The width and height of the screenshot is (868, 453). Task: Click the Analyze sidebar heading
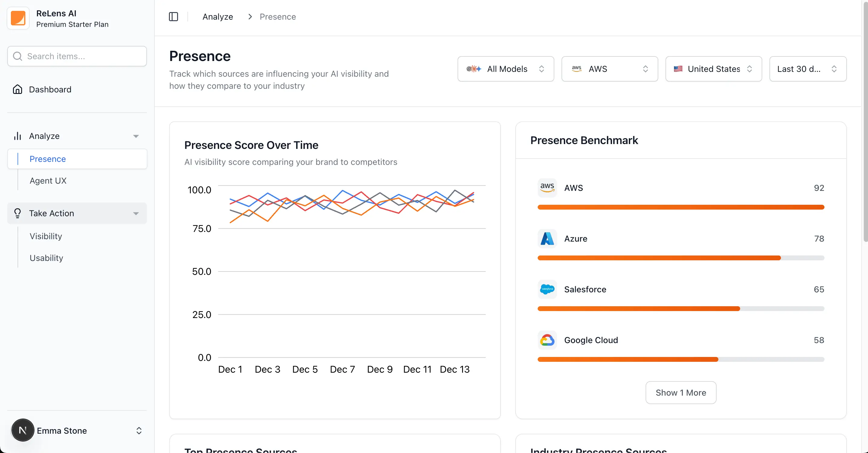coord(77,136)
